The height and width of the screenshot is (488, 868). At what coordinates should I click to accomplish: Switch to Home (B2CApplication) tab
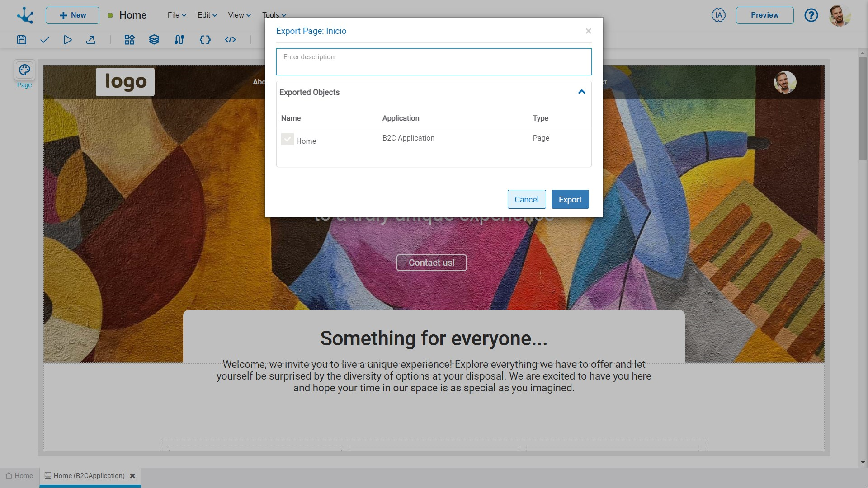click(89, 476)
